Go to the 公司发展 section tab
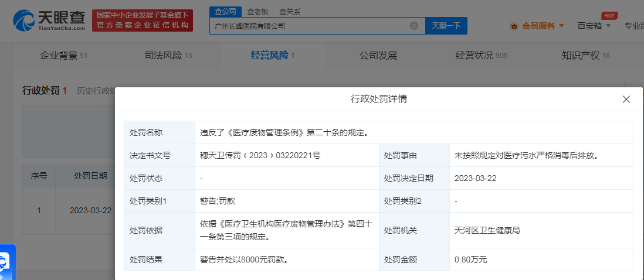This screenshot has height=280, width=644. (378, 56)
